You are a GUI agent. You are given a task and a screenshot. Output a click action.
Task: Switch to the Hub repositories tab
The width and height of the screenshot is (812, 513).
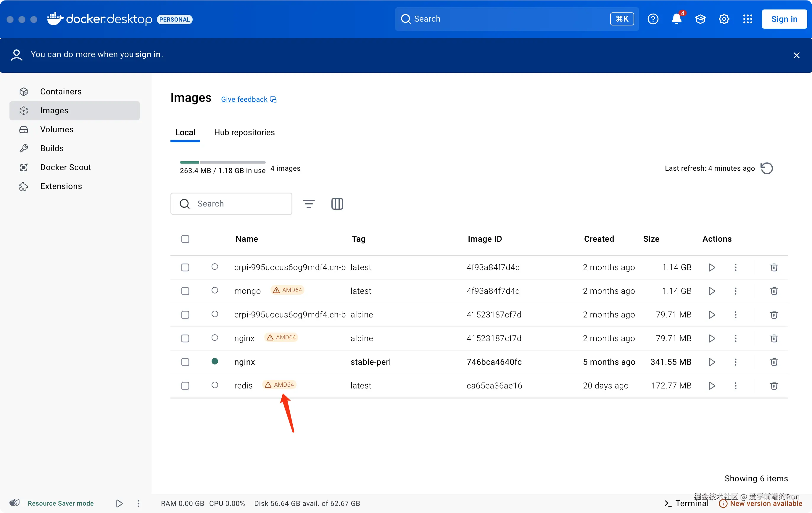tap(244, 133)
